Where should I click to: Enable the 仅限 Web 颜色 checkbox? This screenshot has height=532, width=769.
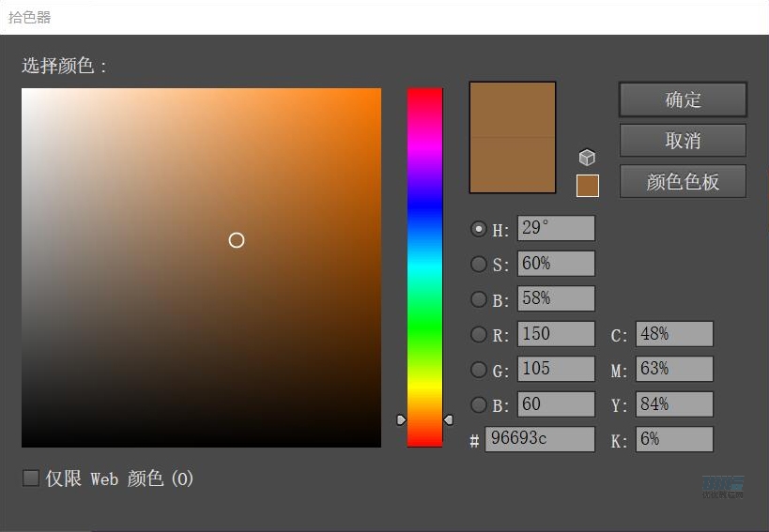(31, 479)
